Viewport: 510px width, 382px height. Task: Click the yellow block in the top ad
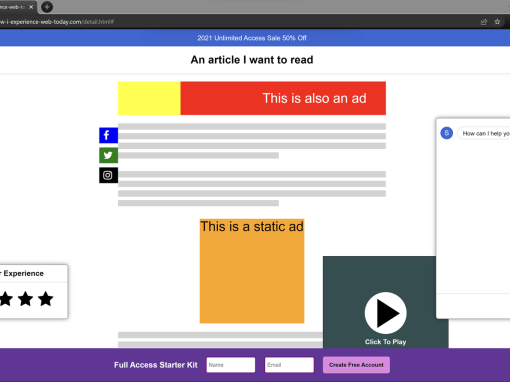point(149,98)
